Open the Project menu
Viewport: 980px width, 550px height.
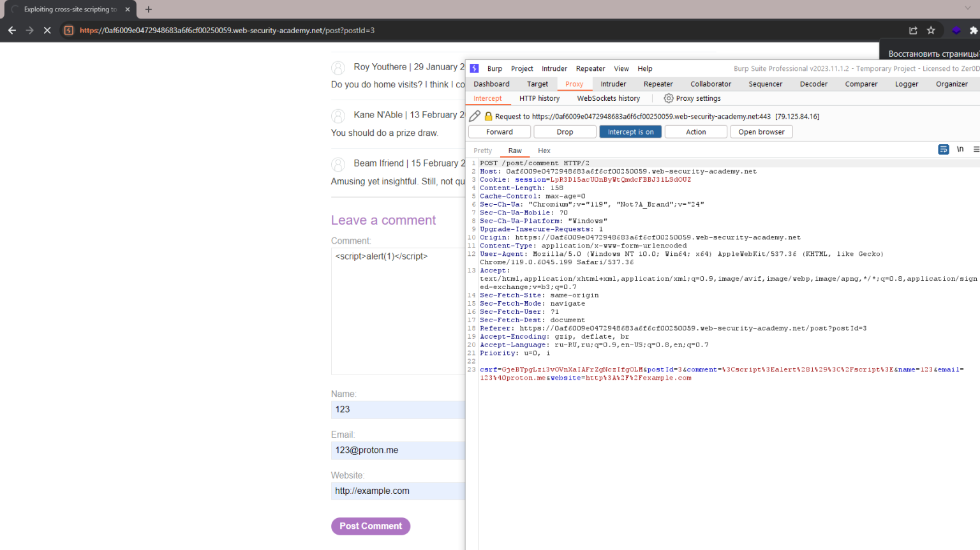pyautogui.click(x=522, y=68)
